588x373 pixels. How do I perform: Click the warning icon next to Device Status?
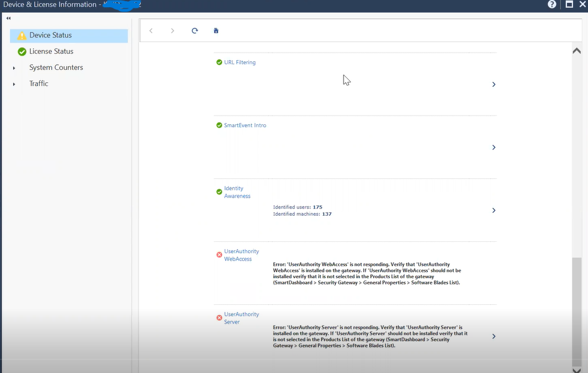[x=21, y=35]
